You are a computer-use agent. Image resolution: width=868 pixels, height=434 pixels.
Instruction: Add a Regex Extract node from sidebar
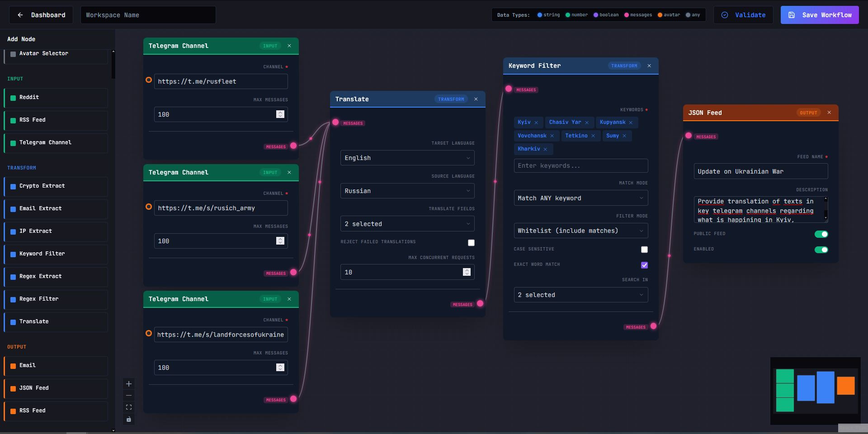coord(56,276)
